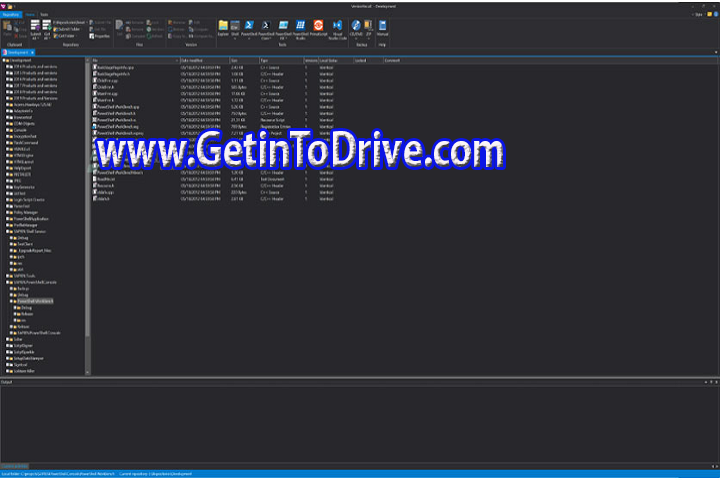The image size is (720, 480).
Task: Collapse the selected PowerShell Workbench node
Action: [11, 301]
